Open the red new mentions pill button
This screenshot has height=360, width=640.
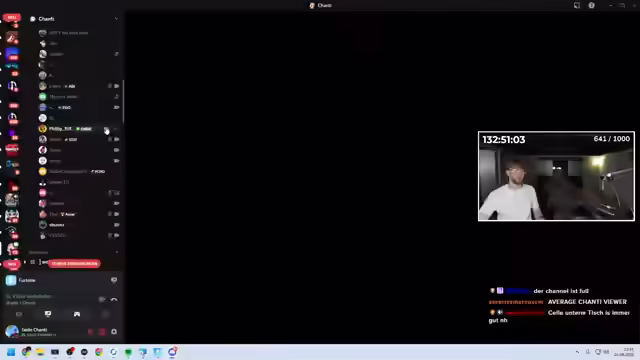(x=74, y=264)
